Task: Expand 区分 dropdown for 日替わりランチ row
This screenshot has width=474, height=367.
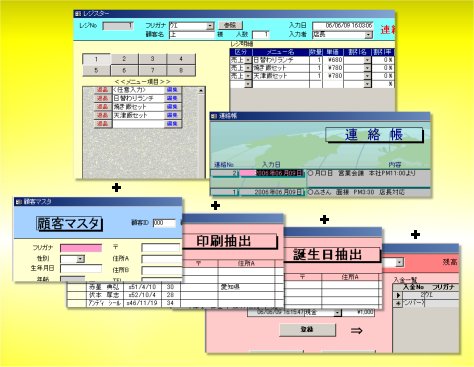Action: pyautogui.click(x=248, y=60)
